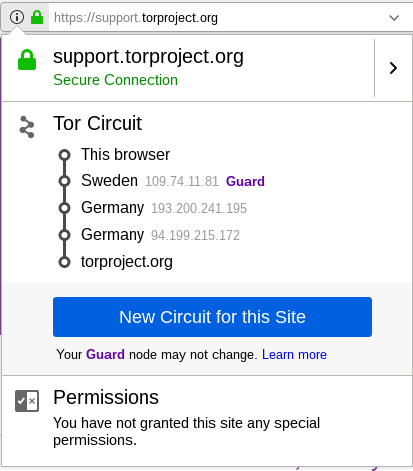Click the Permissions section heading

[x=106, y=397]
